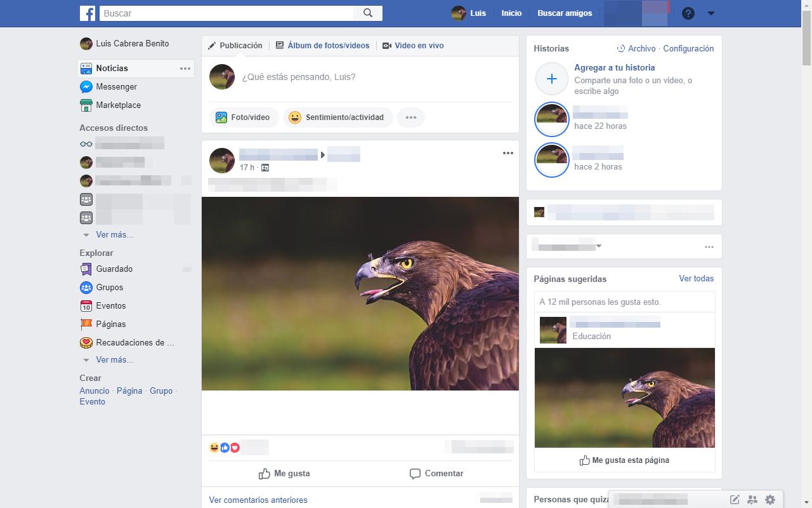
Task: Open the help question mark icon
Action: click(688, 13)
